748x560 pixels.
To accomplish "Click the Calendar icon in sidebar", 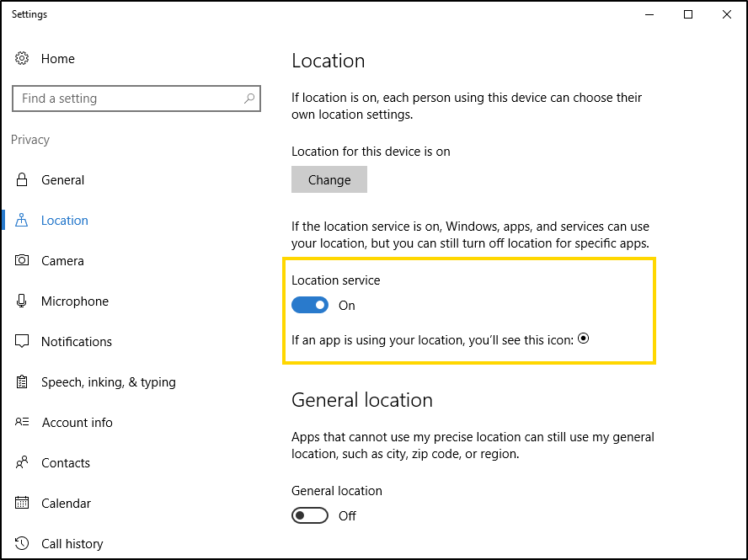I will [x=21, y=503].
